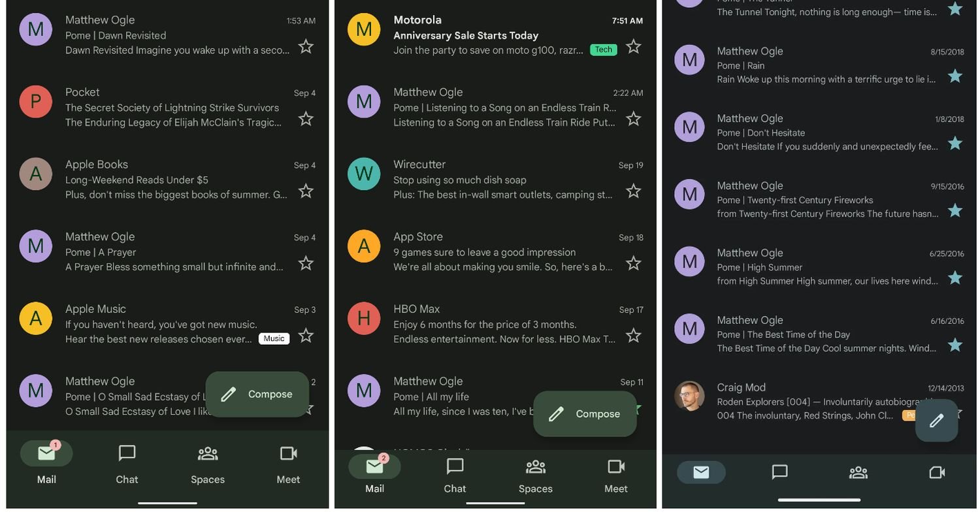Tap Craig Mod's profile photo
Image resolution: width=980 pixels, height=514 pixels.
point(689,396)
